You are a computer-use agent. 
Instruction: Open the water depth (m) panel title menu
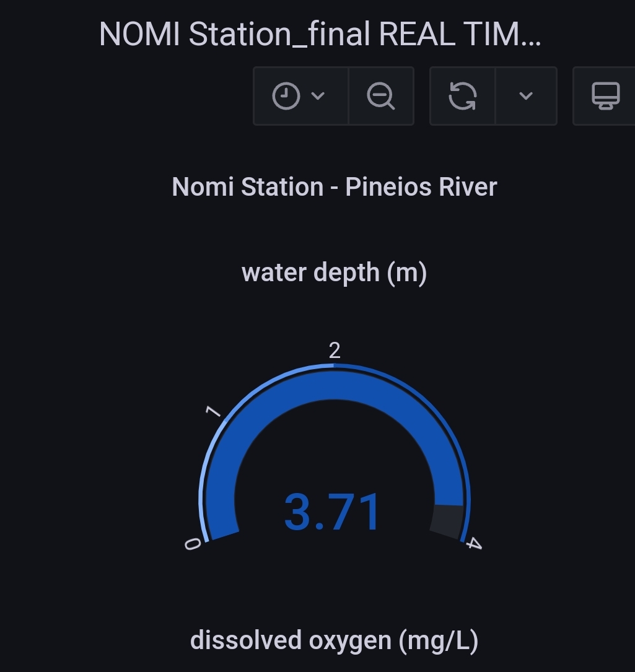pyautogui.click(x=334, y=273)
